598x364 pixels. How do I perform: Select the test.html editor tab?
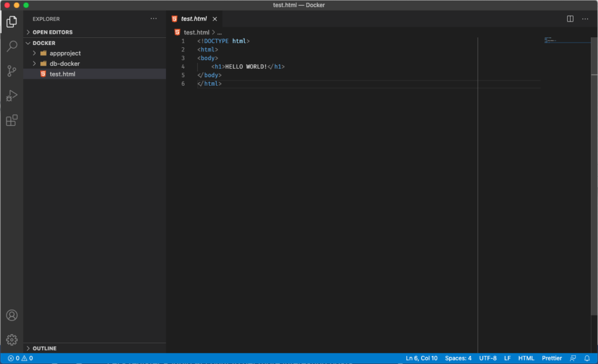(193, 19)
